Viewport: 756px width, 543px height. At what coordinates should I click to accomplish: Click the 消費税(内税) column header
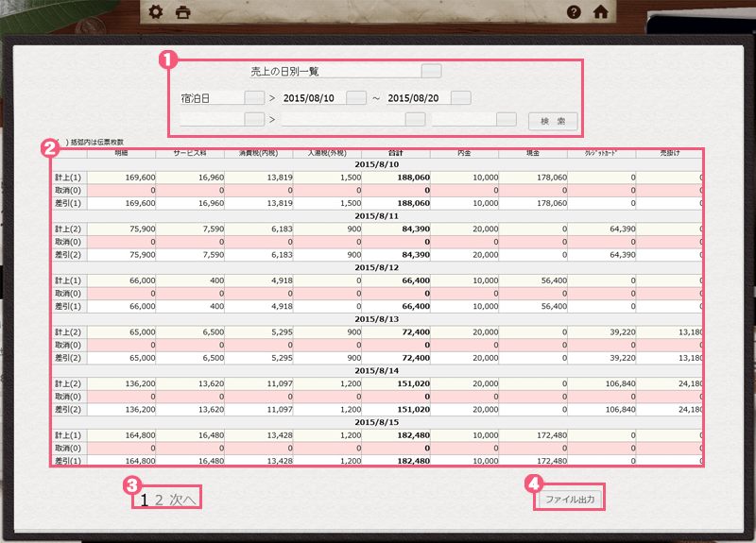pyautogui.click(x=258, y=153)
